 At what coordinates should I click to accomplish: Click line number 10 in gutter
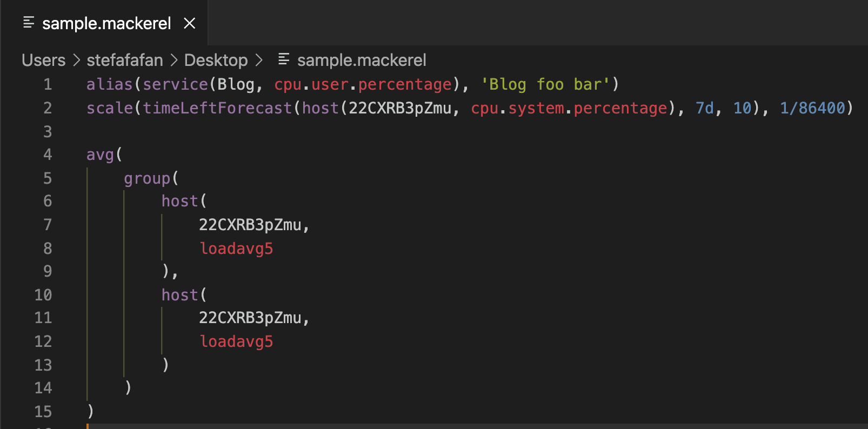coord(43,295)
